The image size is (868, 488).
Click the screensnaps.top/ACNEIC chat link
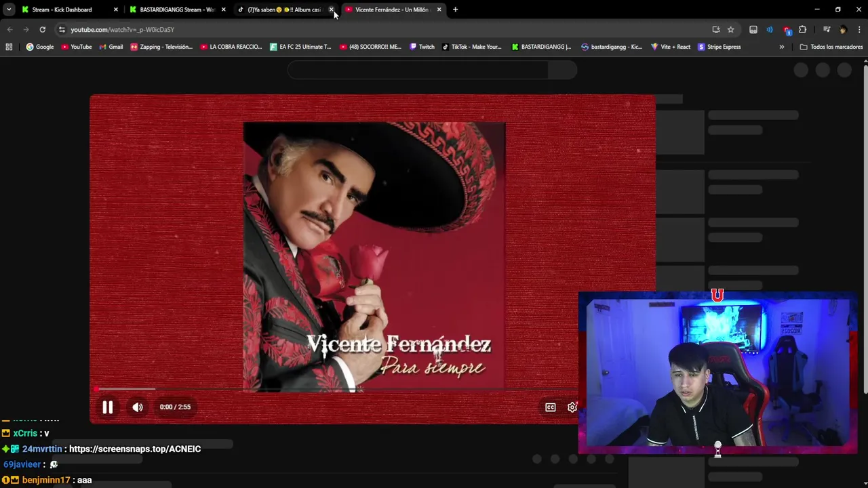(135, 449)
